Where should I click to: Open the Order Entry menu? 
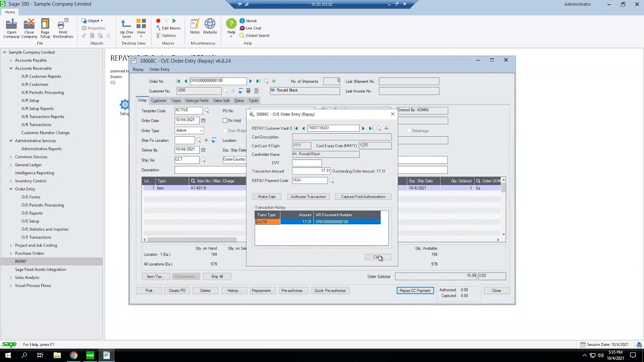click(x=159, y=69)
